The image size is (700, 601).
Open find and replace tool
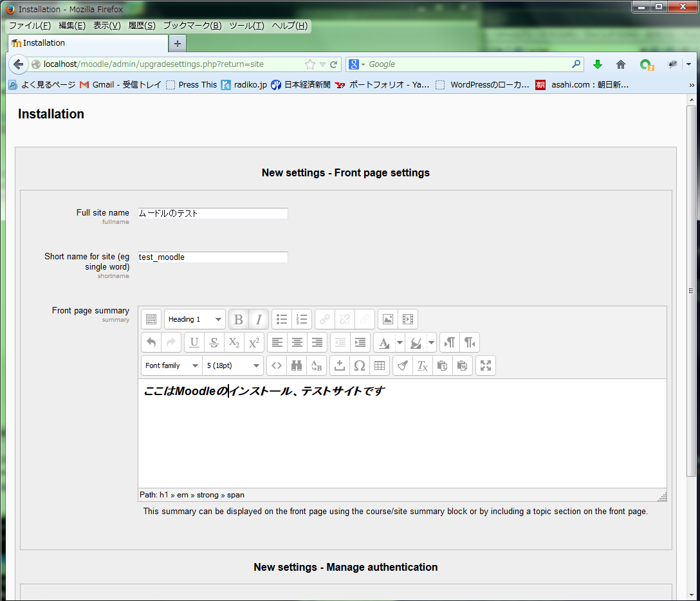[x=317, y=365]
